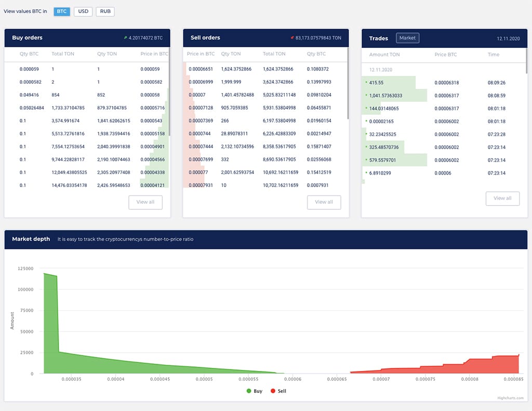Click Price in BTC header in Sell orders
The height and width of the screenshot is (411, 532).
(x=201, y=54)
